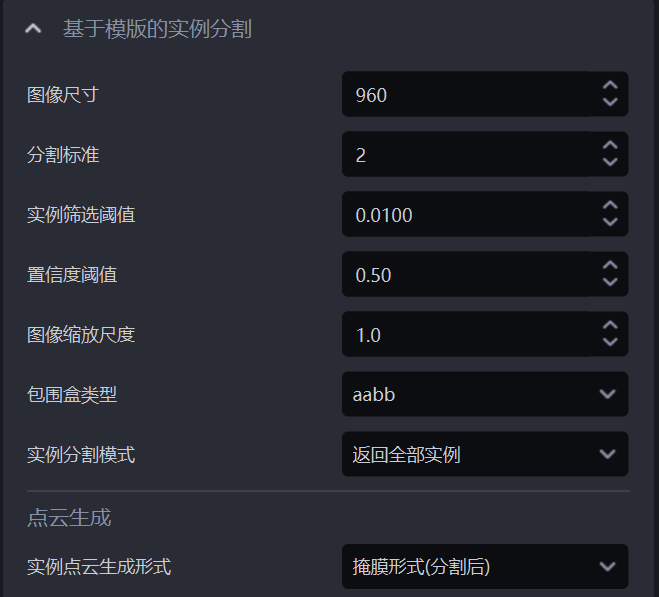Click the 基于模版的实例分割 header title
659x597 pixels.
(157, 30)
